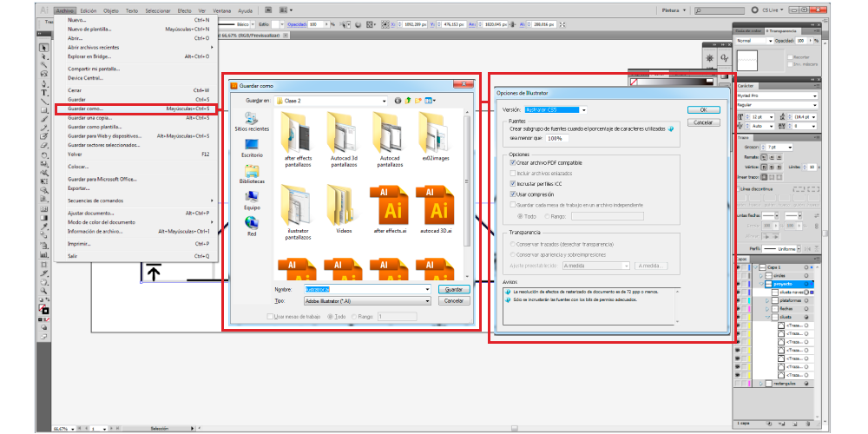Enable Línea discontinua checkbox in Trazo panel

738,189
